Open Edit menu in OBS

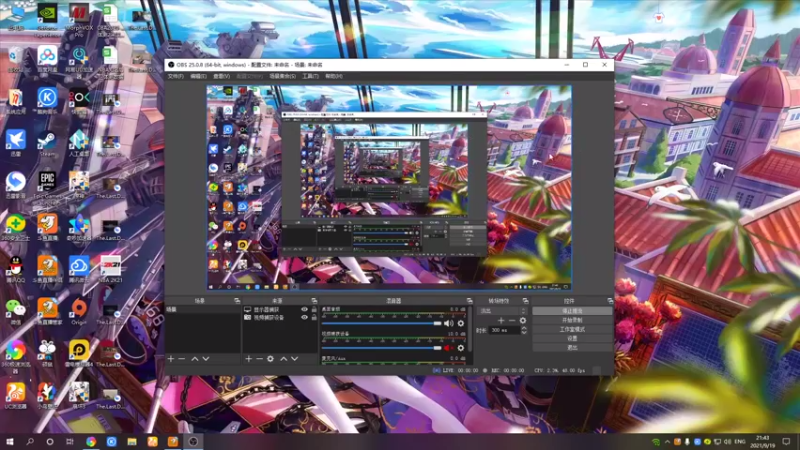198,76
